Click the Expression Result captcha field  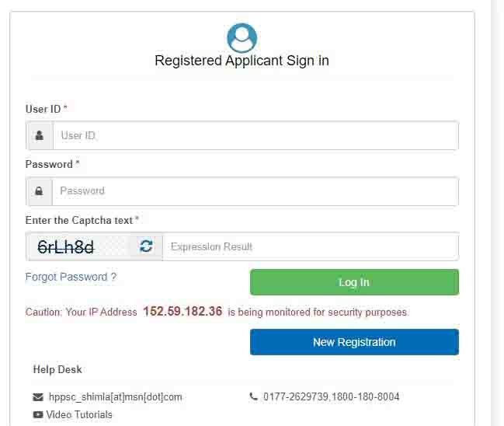[311, 246]
